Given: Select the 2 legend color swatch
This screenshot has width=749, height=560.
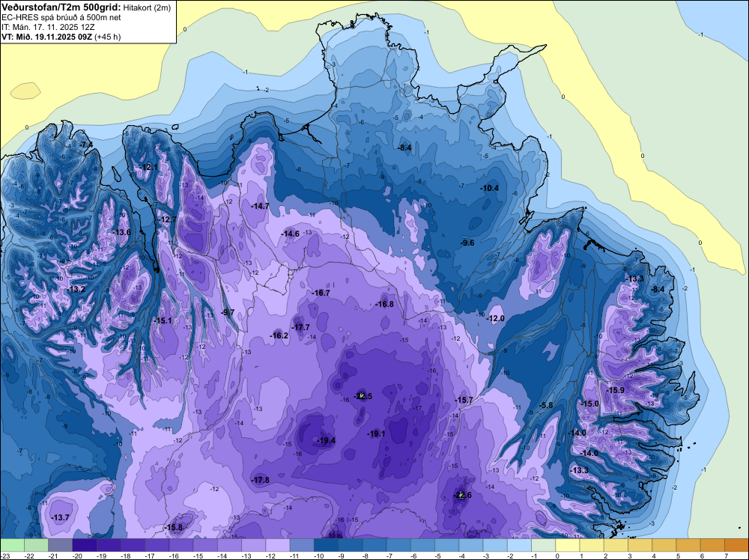Looking at the screenshot, I should pyautogui.click(x=616, y=545).
